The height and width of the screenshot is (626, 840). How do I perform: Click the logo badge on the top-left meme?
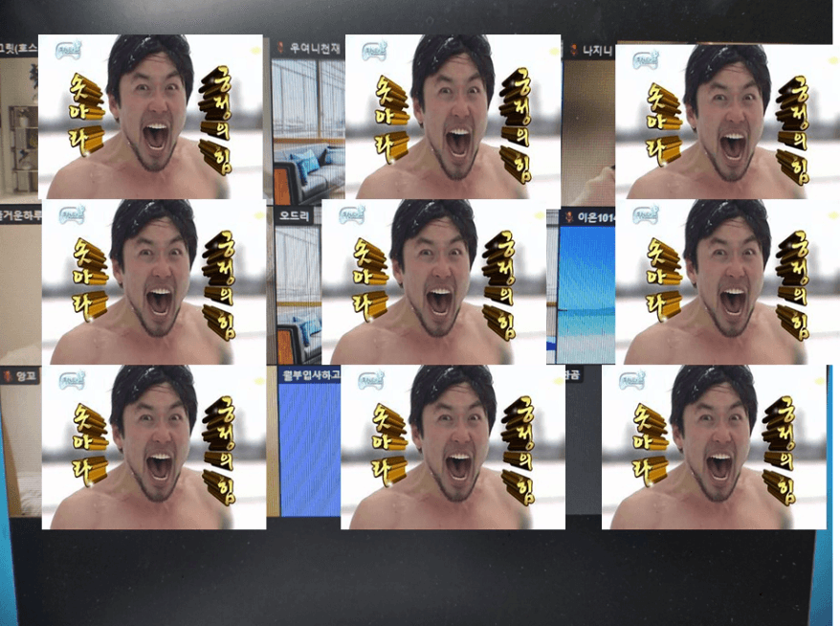tap(69, 49)
